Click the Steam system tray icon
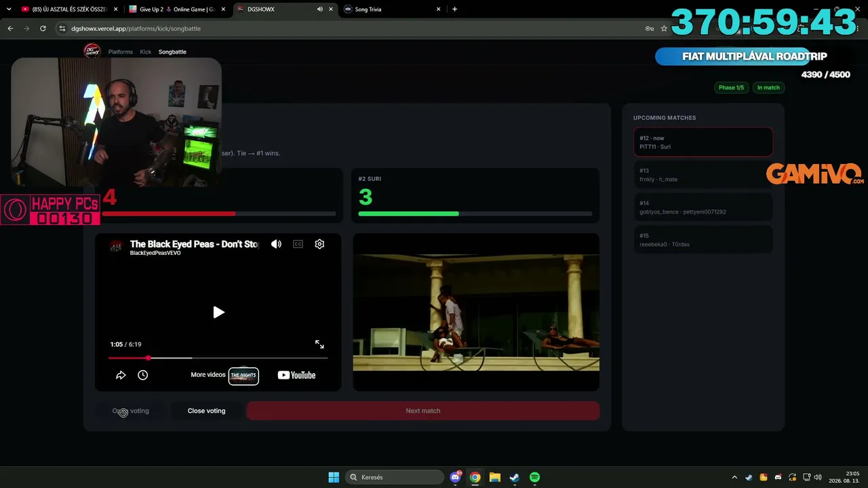The height and width of the screenshot is (488, 868). pyautogui.click(x=749, y=477)
